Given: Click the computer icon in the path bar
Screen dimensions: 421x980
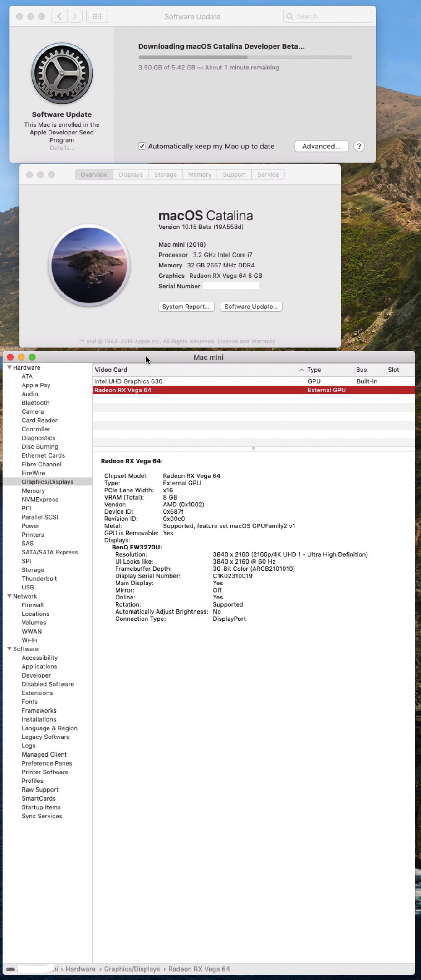Looking at the screenshot, I should tap(10, 969).
